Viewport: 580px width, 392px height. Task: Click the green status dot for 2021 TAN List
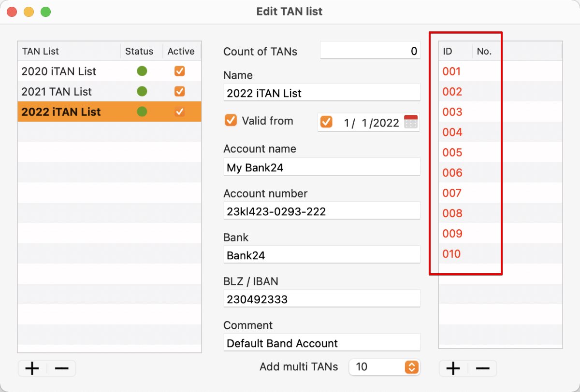[142, 91]
